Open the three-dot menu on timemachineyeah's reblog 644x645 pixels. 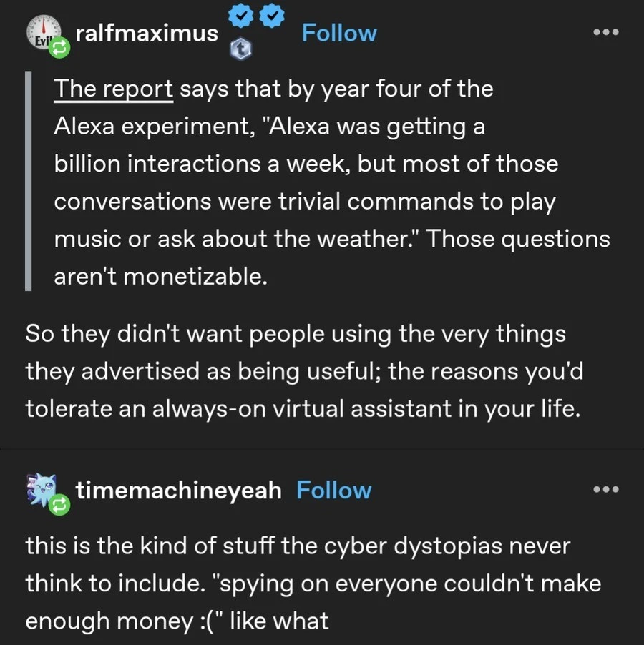tap(605, 490)
